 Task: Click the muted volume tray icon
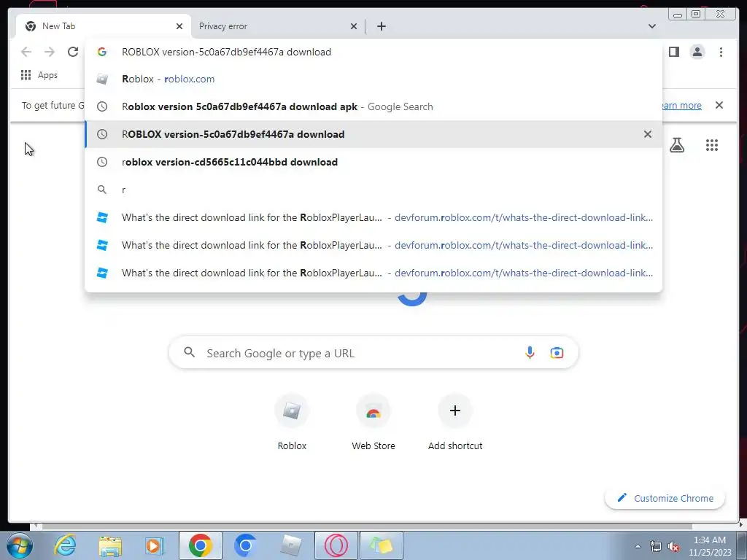pos(673,546)
